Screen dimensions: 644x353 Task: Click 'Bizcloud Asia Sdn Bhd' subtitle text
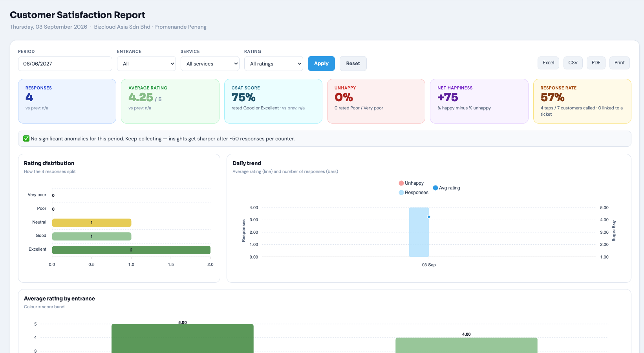pos(122,27)
